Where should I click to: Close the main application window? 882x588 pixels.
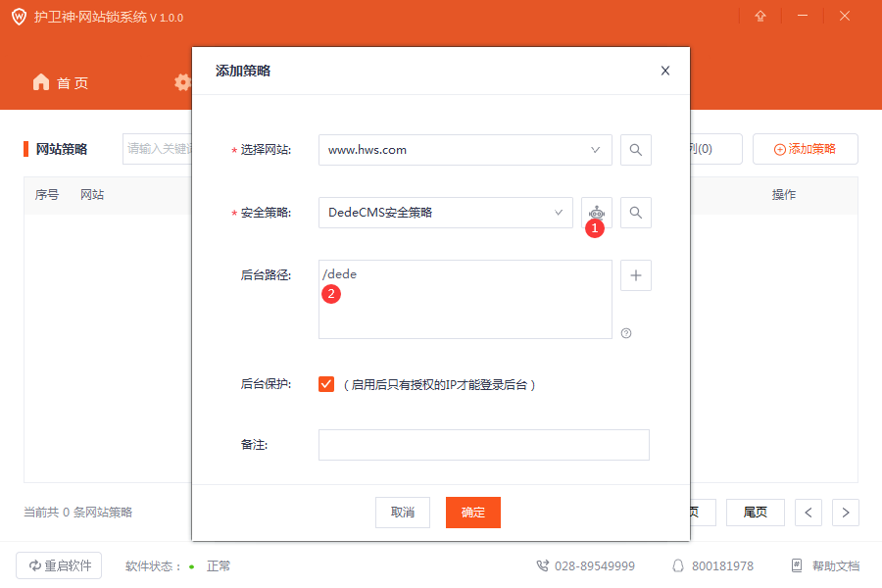845,17
